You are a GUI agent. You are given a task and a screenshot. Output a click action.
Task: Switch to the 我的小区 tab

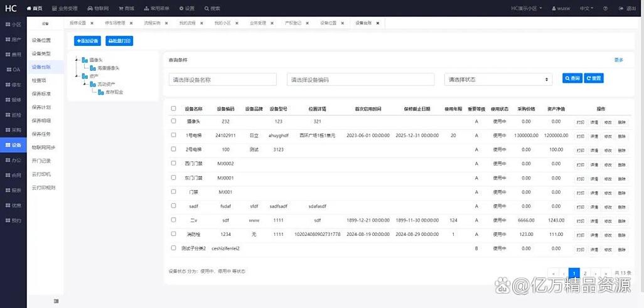point(223,23)
